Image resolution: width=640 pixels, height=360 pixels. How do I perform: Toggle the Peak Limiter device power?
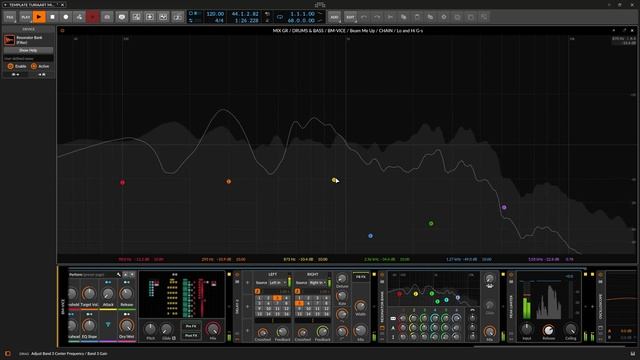coord(511,275)
